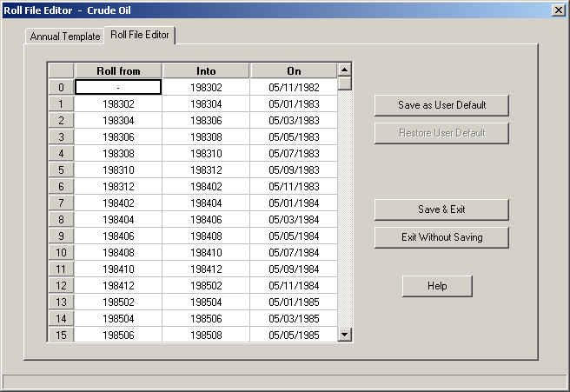
Task: Click date 05/11/1984
Action: pyautogui.click(x=294, y=285)
